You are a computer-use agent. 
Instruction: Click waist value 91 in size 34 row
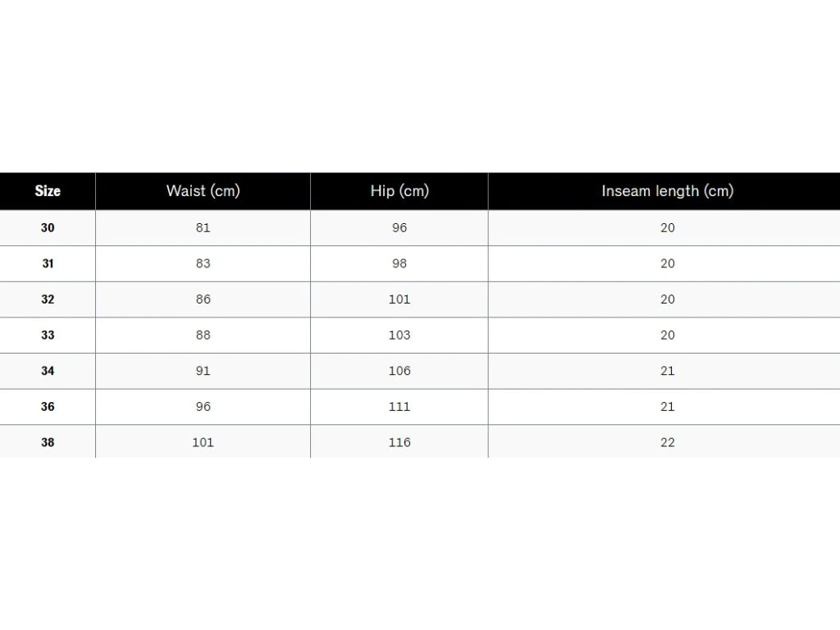coord(203,371)
